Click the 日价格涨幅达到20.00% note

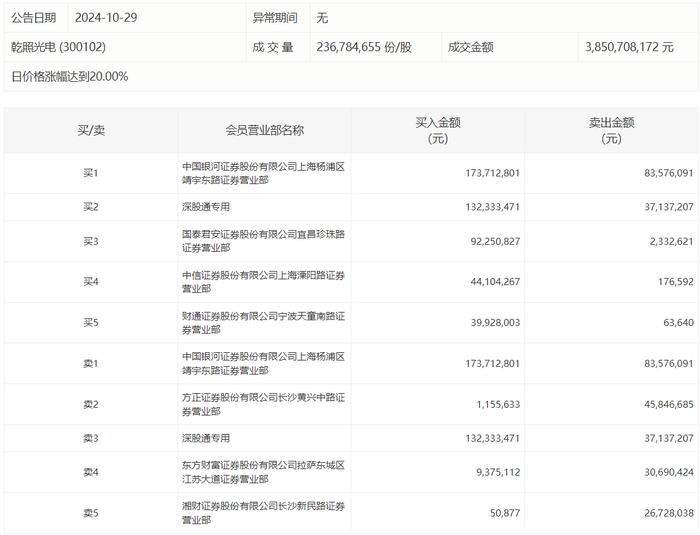pyautogui.click(x=70, y=76)
